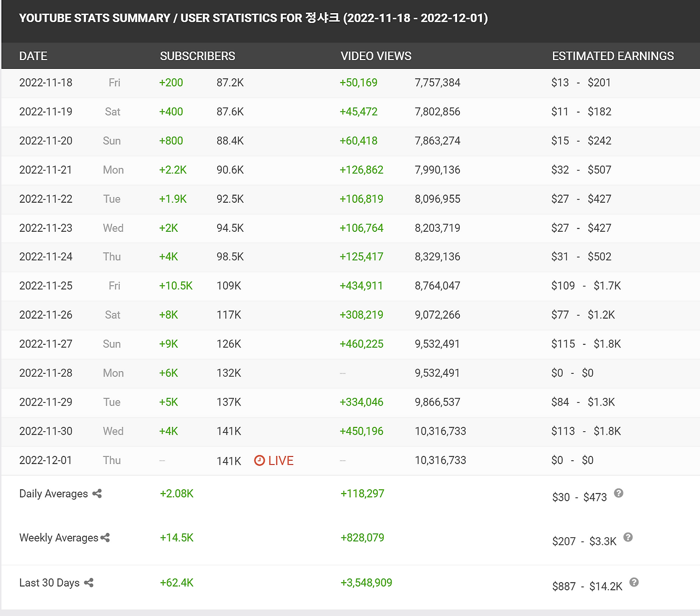Click the share icon beside Weekly Averages

[x=105, y=538]
